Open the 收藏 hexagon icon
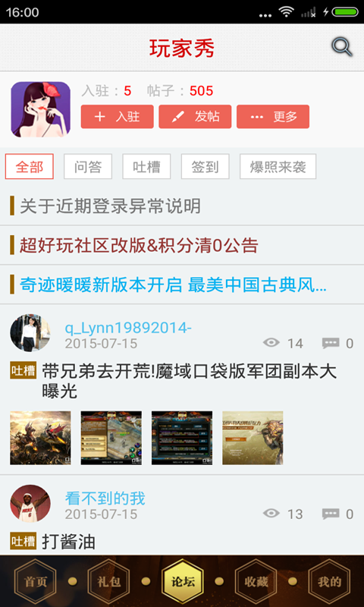Screen dimensions: 364x607 pyautogui.click(x=256, y=581)
